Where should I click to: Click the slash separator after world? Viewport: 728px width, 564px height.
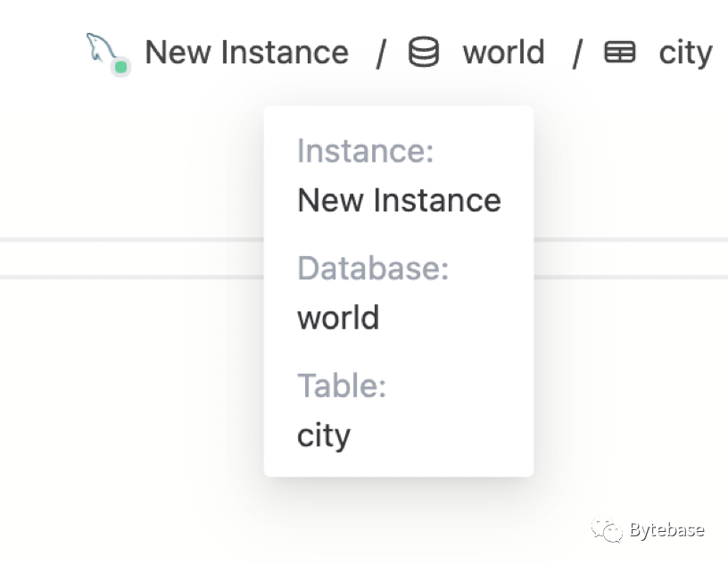(x=577, y=54)
